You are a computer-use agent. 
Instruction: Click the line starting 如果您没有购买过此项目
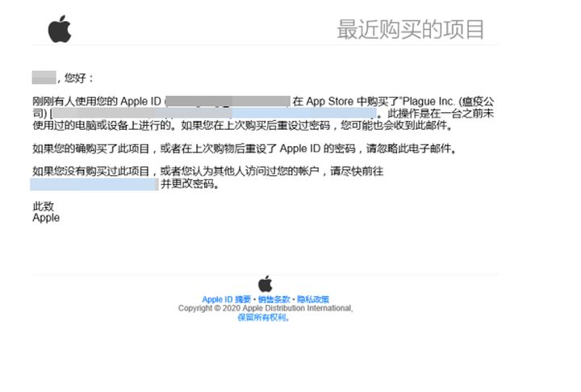tap(208, 171)
